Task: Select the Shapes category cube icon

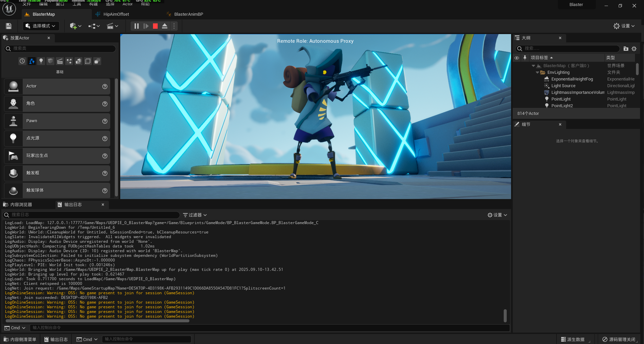Action: point(50,61)
